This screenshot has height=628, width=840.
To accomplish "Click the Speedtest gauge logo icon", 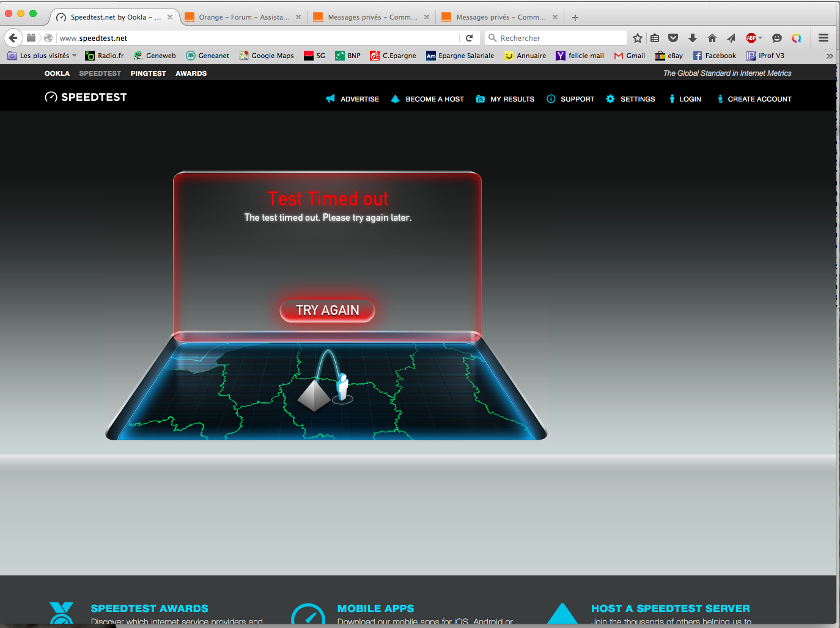I will [51, 97].
